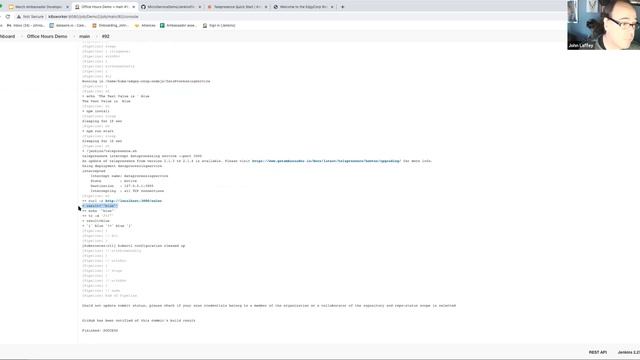The width and height of the screenshot is (640, 360).
Task: Go to the main branch breadcrumb
Action: [84, 36]
